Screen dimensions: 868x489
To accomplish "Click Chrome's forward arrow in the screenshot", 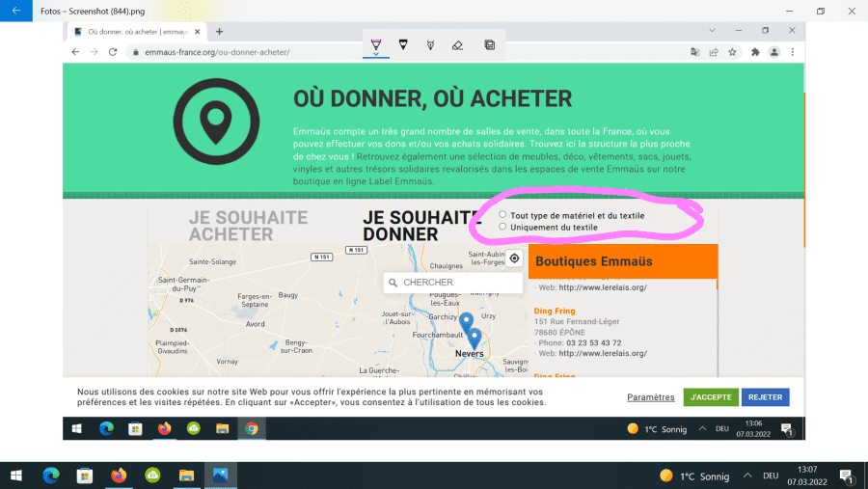I will pyautogui.click(x=95, y=52).
